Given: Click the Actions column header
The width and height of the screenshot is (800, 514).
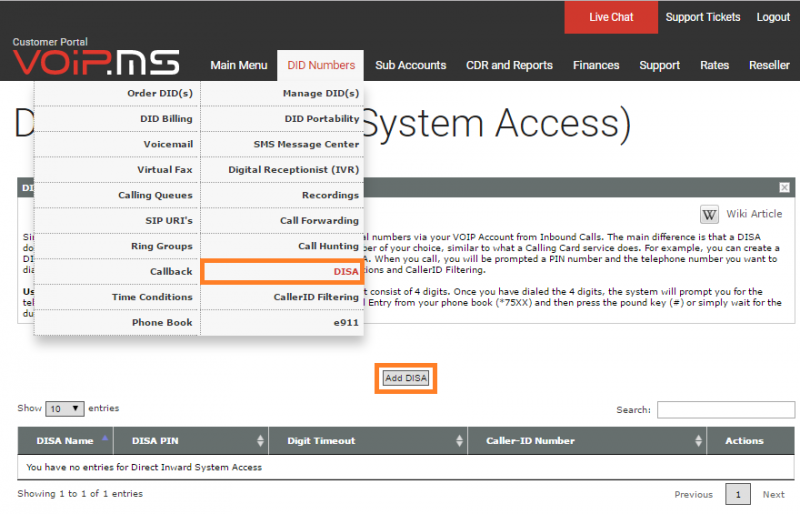Looking at the screenshot, I should 744,441.
